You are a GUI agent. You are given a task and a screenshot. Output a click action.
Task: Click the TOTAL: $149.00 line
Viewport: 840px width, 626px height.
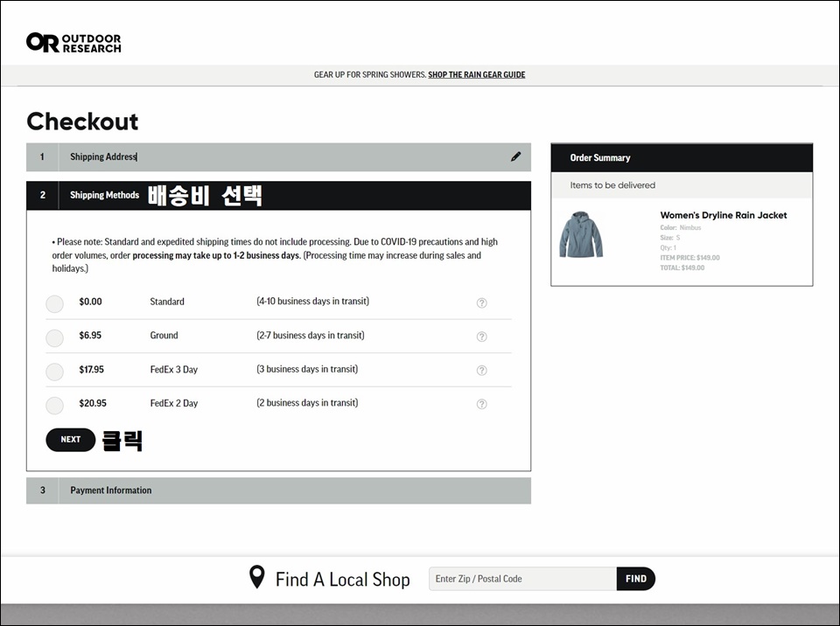pos(682,268)
